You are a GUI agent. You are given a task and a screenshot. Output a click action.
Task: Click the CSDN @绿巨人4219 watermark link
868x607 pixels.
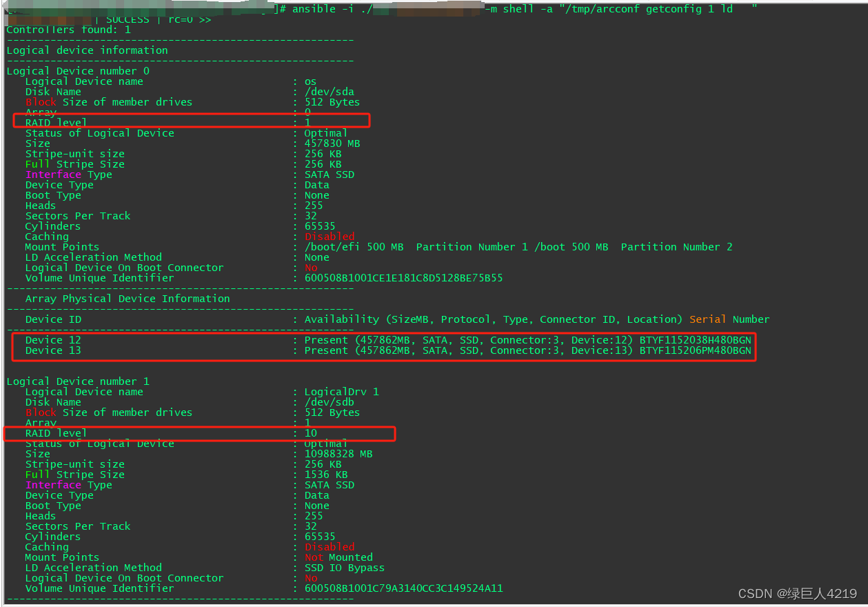tap(796, 593)
